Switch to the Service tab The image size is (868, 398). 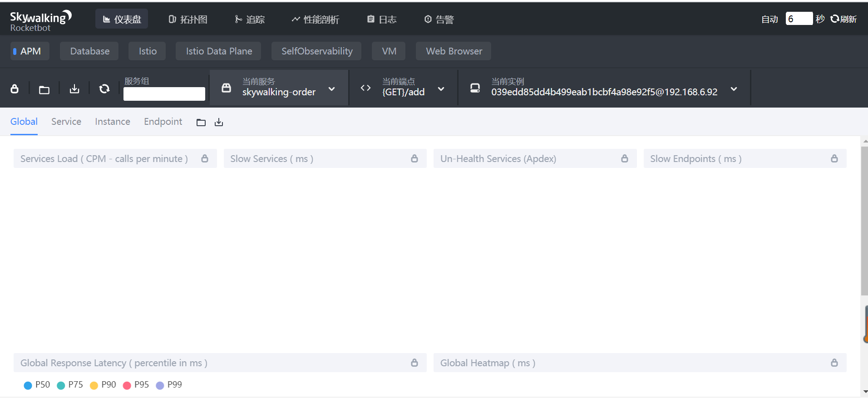(66, 122)
